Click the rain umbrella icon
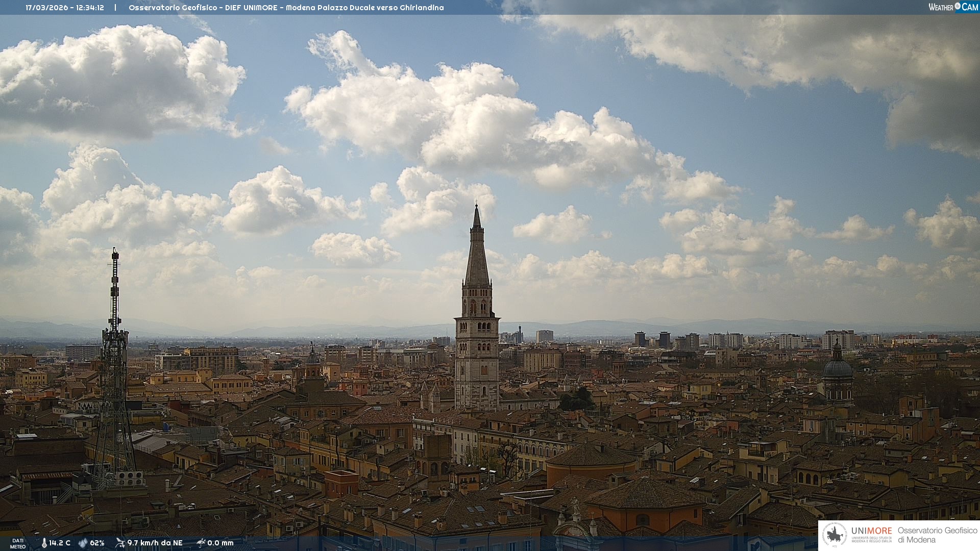 click(x=201, y=543)
